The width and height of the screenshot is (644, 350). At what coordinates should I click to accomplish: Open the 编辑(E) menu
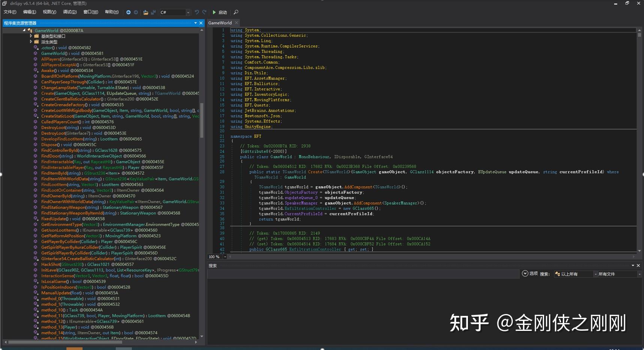30,12
